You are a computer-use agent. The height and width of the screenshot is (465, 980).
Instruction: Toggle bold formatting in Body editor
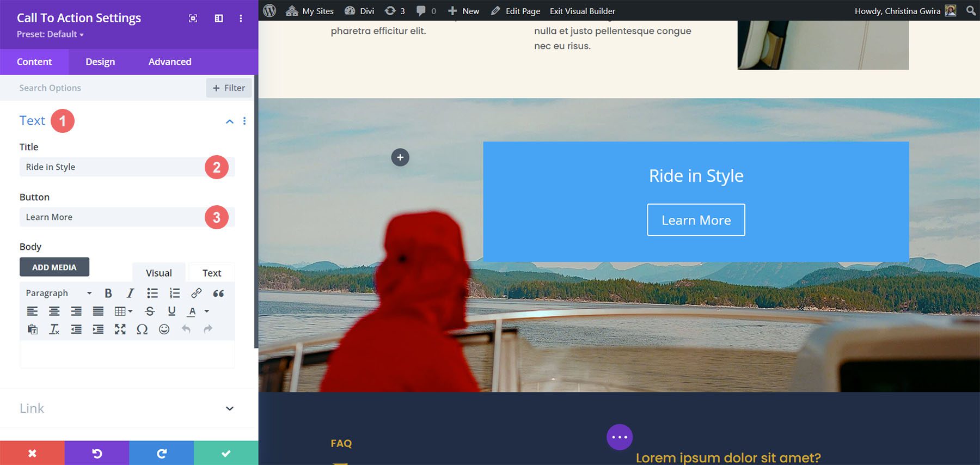click(108, 293)
